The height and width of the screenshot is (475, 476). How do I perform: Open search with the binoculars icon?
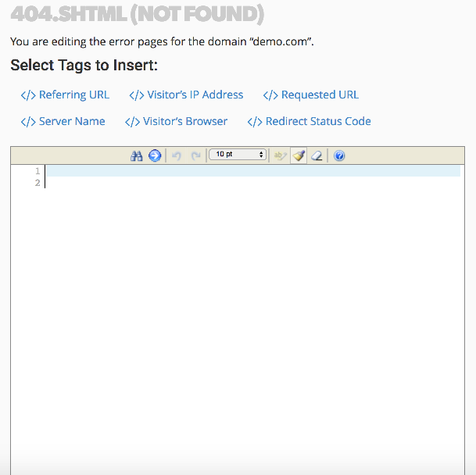pos(137,155)
